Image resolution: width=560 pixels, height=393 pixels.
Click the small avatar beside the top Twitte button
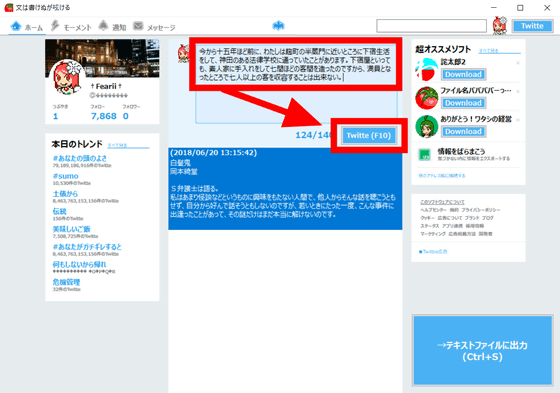[x=499, y=26]
